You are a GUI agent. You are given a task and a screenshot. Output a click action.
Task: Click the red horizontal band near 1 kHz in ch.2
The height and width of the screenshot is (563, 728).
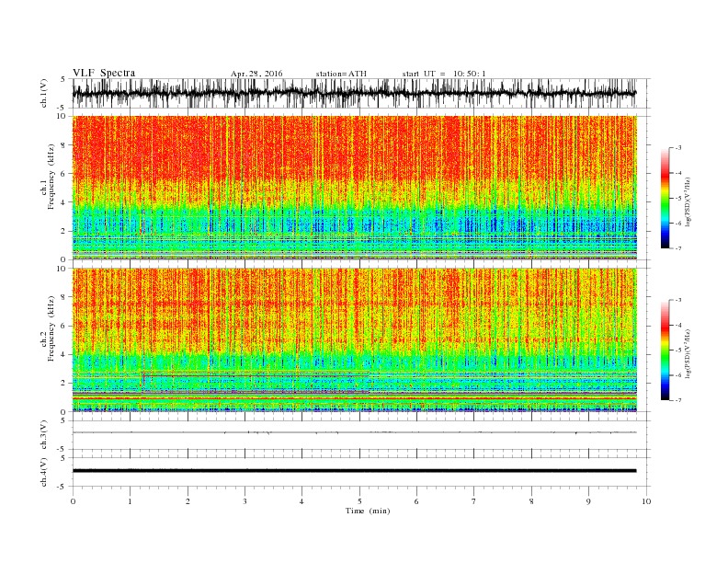click(355, 398)
